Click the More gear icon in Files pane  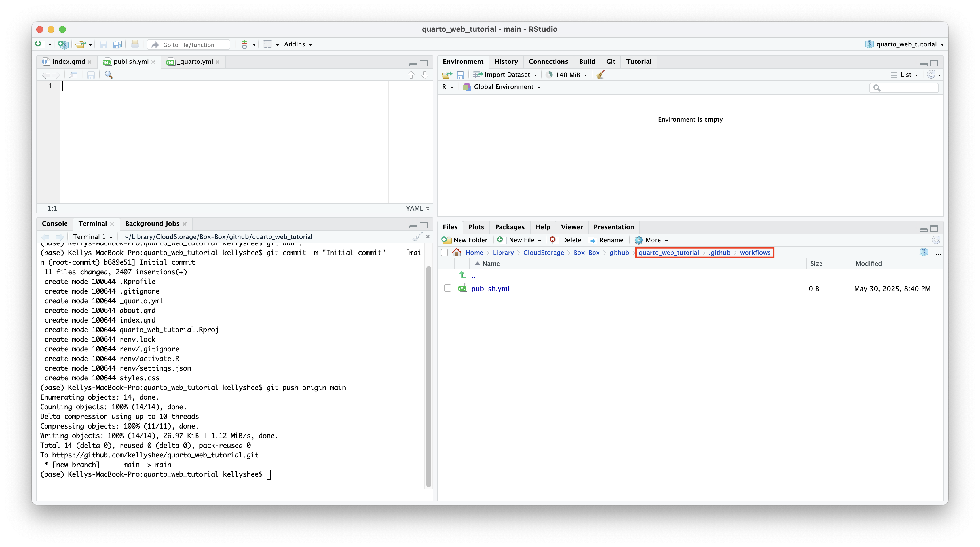pyautogui.click(x=638, y=240)
